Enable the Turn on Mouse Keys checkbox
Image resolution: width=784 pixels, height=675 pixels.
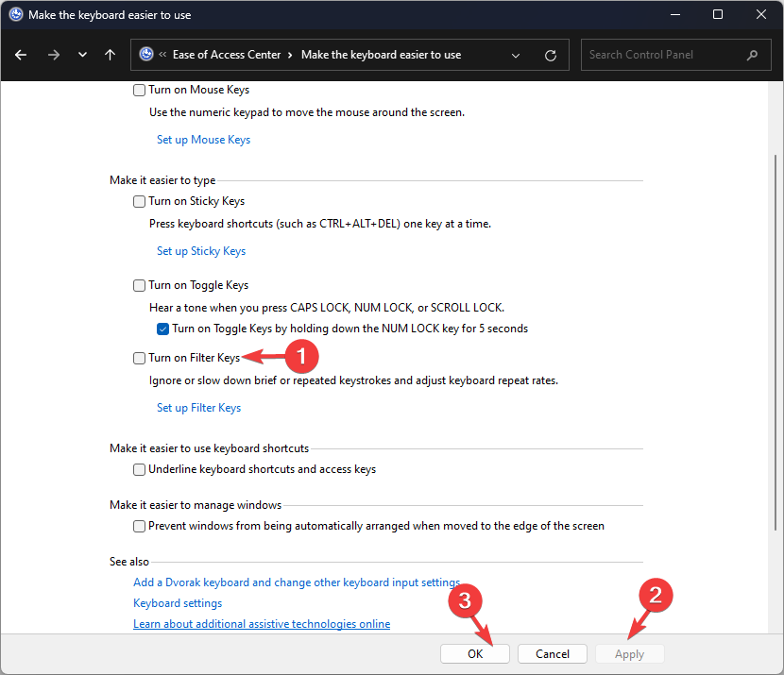coord(140,91)
